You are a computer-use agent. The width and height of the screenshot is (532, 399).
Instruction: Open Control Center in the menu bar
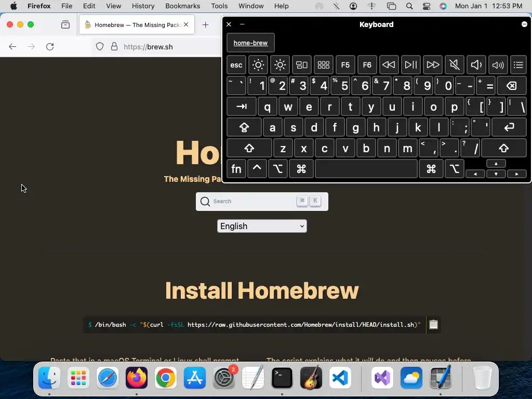tap(427, 6)
